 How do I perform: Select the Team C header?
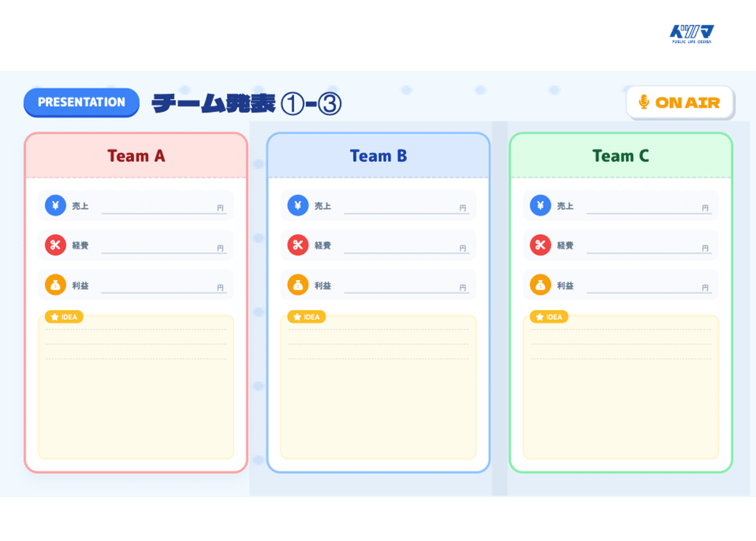621,156
